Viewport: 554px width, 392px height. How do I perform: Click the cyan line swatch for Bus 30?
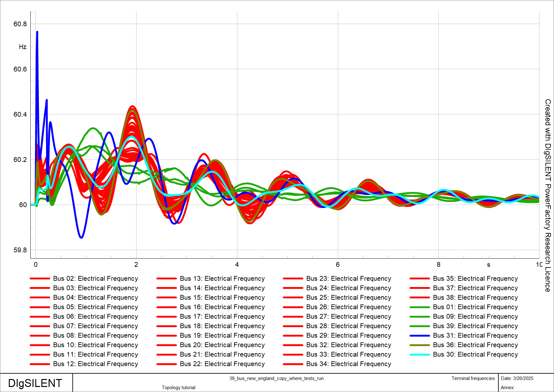pyautogui.click(x=420, y=355)
